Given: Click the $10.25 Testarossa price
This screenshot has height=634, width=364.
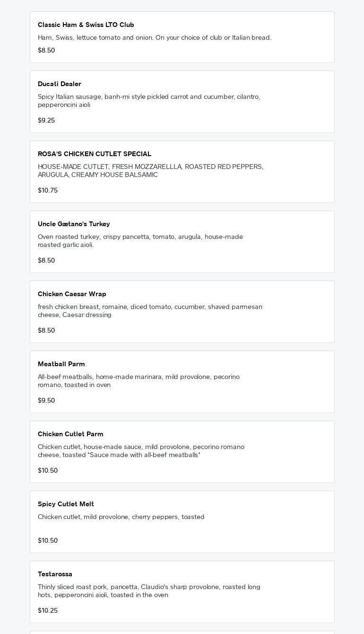Looking at the screenshot, I should [x=48, y=610].
